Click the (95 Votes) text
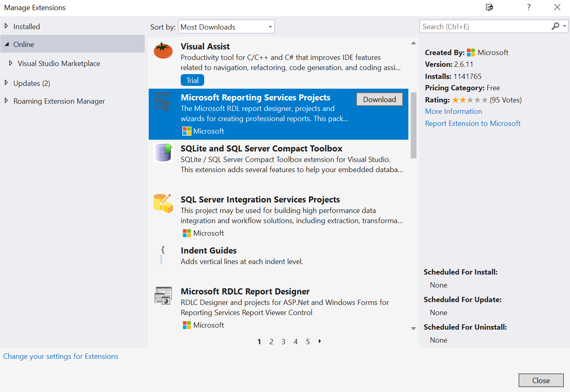Image resolution: width=570 pixels, height=392 pixels. (506, 100)
